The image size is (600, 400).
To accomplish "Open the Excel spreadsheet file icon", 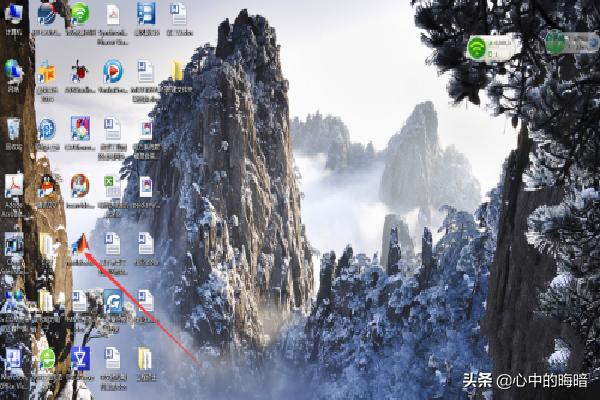I will [x=112, y=186].
